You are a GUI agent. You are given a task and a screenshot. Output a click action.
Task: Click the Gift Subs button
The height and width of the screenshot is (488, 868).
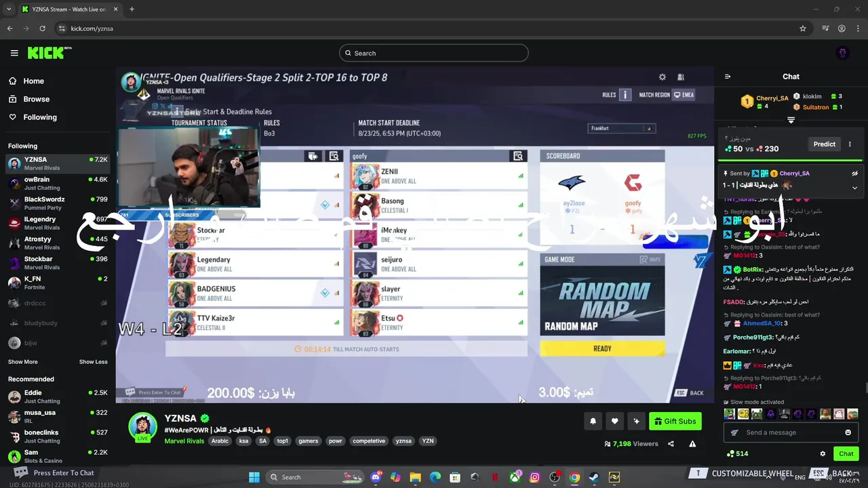[x=674, y=421]
